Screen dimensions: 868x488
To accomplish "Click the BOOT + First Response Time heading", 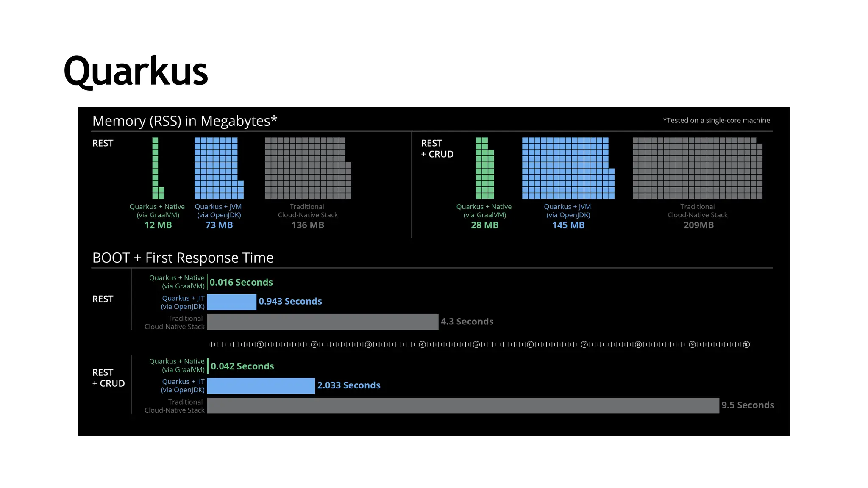I will (x=183, y=258).
